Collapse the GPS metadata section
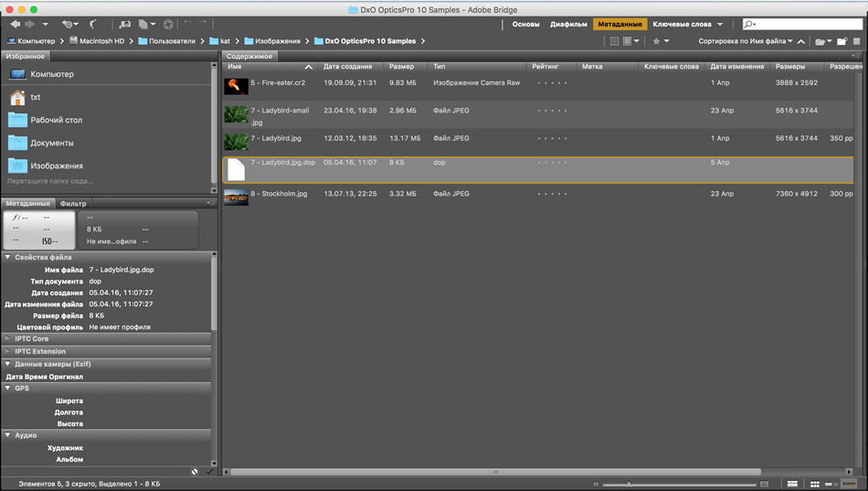The image size is (868, 491). point(7,388)
